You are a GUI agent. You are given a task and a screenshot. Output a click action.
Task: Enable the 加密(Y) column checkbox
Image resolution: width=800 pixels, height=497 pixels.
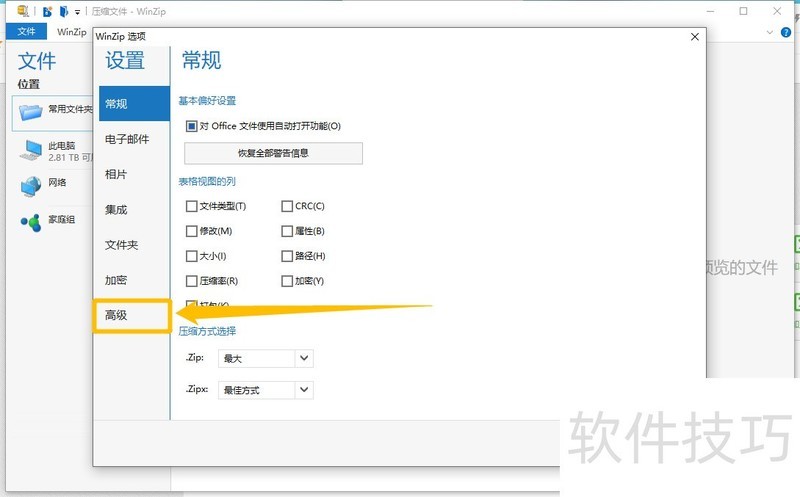point(287,281)
